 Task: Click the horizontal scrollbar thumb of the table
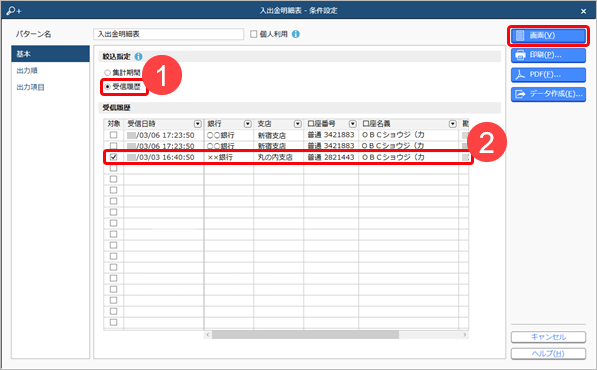[305, 335]
